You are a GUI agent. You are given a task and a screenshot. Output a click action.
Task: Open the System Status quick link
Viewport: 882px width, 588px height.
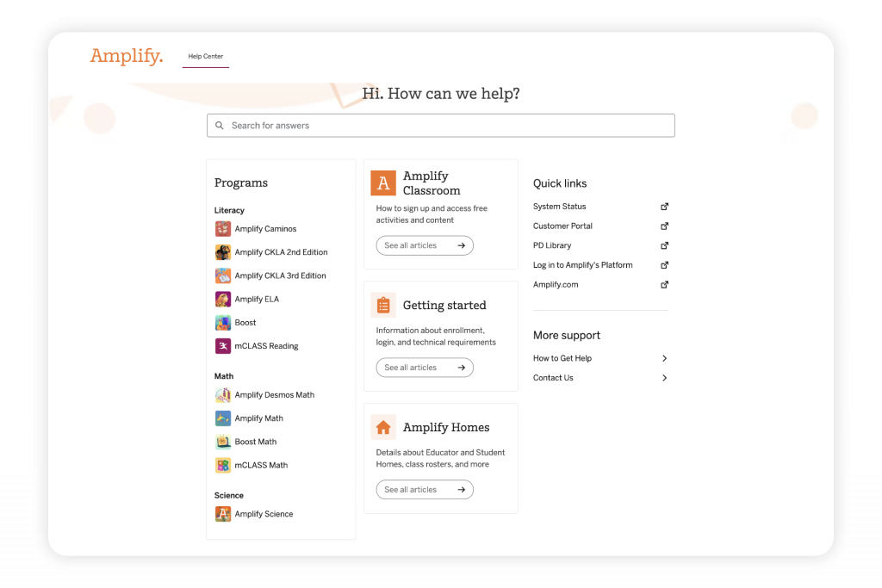point(560,207)
